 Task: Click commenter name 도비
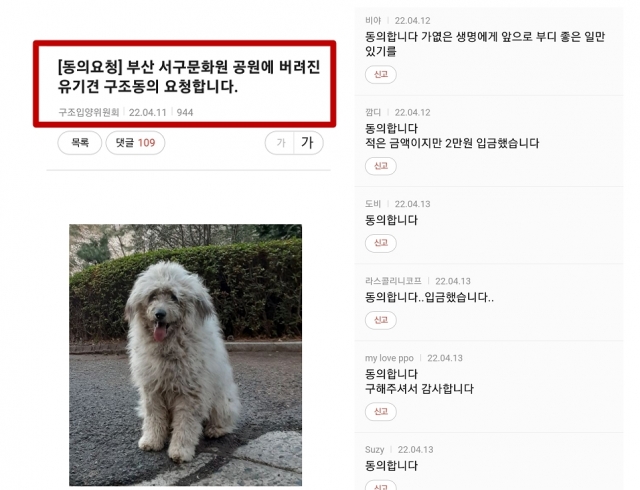(x=373, y=204)
